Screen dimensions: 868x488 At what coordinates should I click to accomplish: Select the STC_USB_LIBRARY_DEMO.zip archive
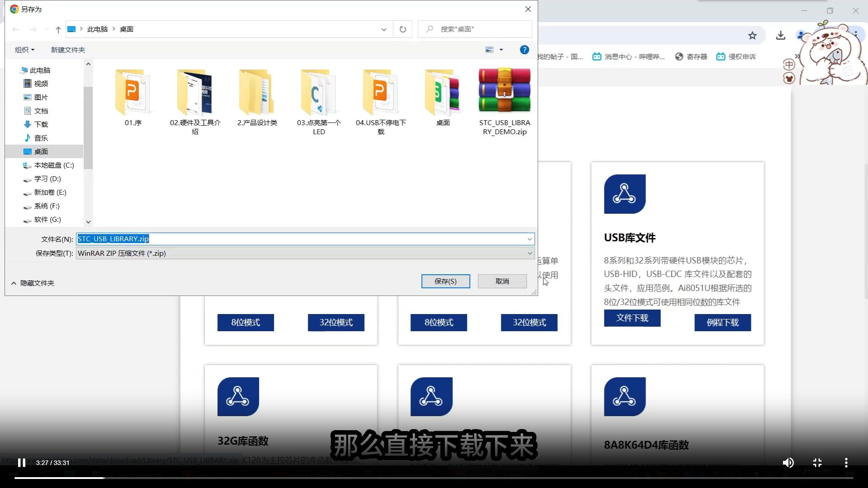point(505,102)
